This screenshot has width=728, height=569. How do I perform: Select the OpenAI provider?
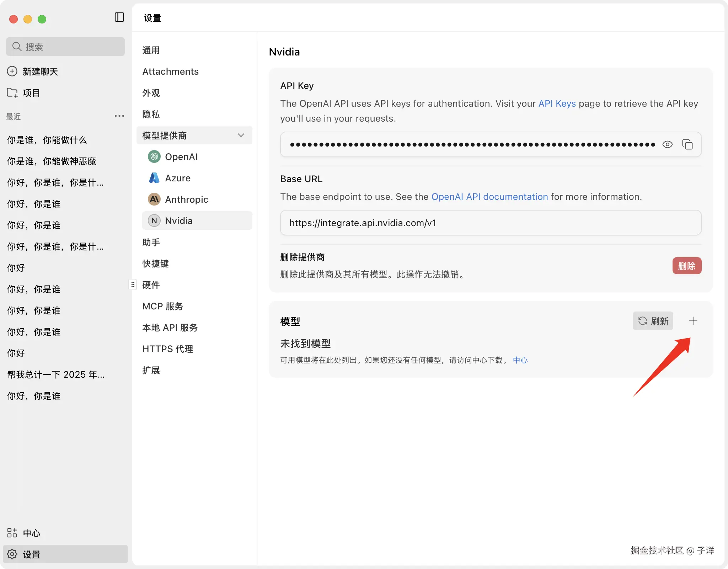pos(181,157)
